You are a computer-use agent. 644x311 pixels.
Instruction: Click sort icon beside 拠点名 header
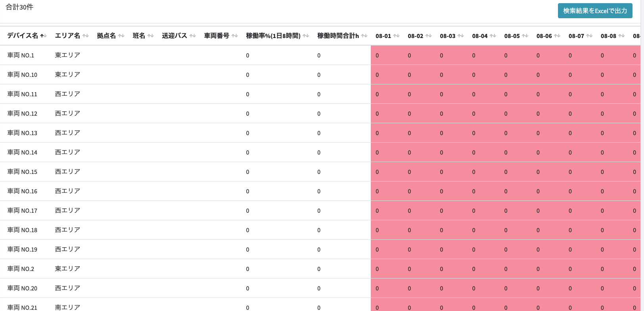(x=121, y=36)
